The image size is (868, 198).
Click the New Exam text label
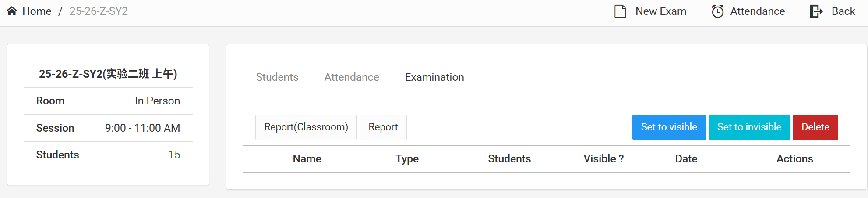tap(660, 11)
